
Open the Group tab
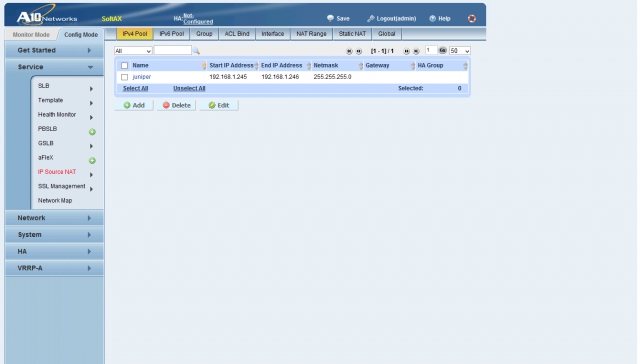coord(204,34)
